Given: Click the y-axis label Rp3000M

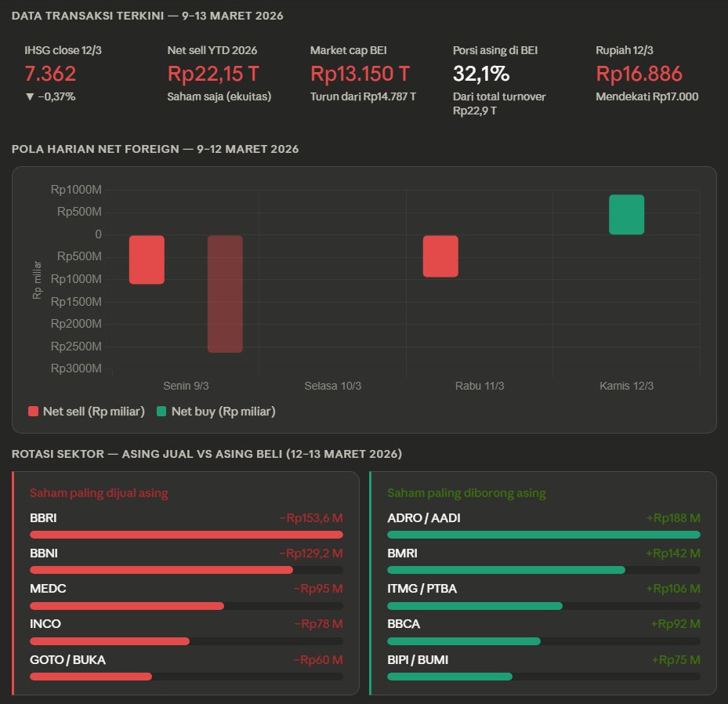Looking at the screenshot, I should coord(76,368).
